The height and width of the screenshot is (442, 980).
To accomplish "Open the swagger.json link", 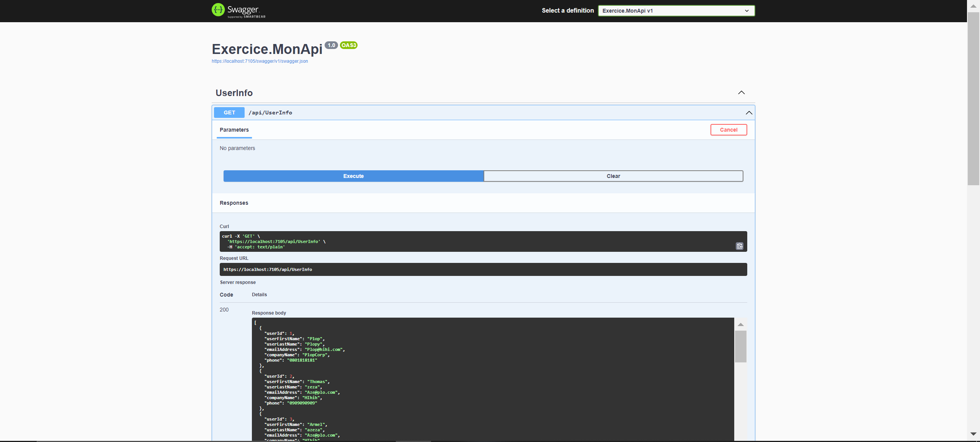I will (260, 61).
